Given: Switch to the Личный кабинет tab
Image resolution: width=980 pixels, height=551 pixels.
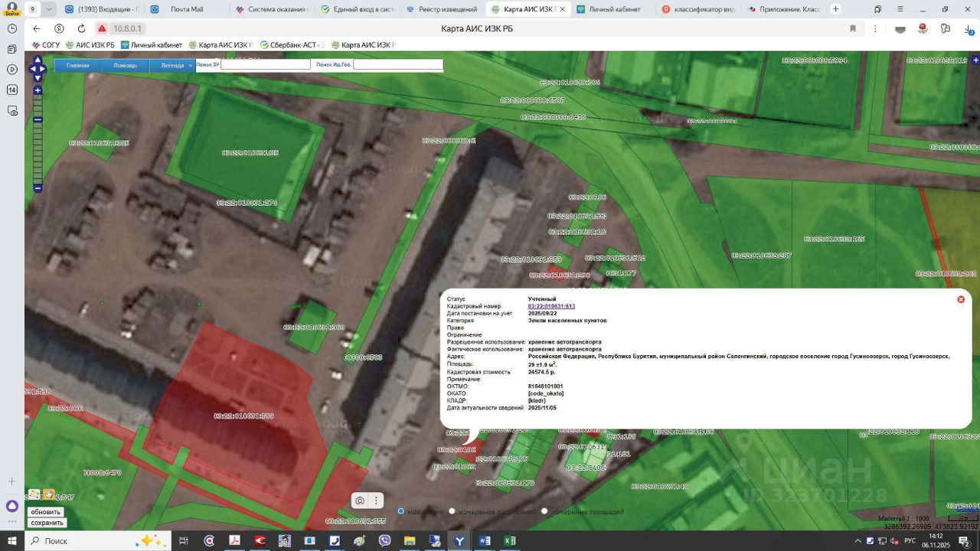Looking at the screenshot, I should tap(612, 9).
